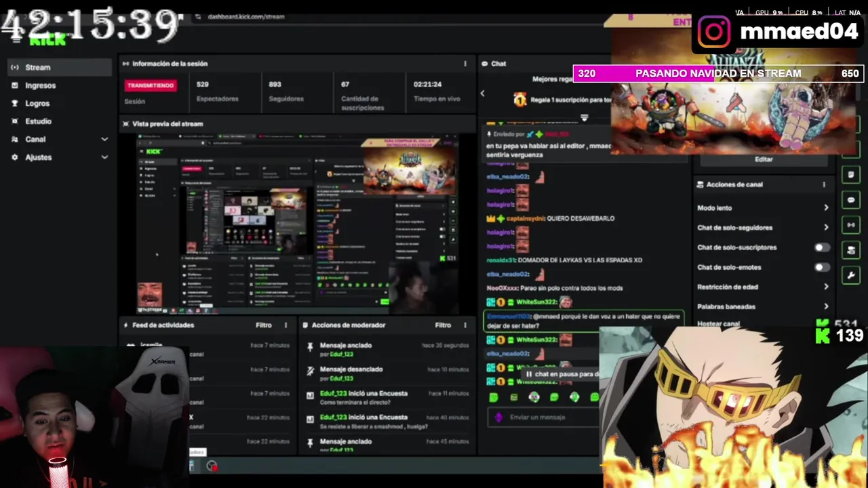Viewport: 868px width, 488px height.
Task: Click the Editar button
Action: tap(764, 159)
